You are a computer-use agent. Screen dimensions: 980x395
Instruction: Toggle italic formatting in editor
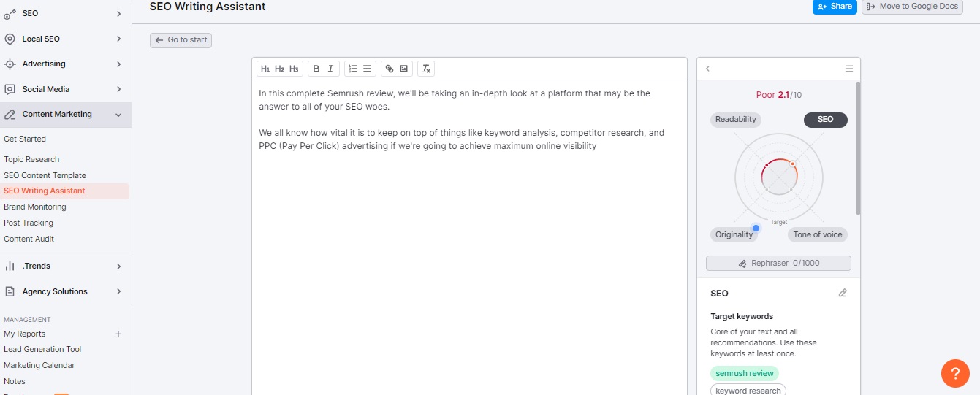(330, 69)
